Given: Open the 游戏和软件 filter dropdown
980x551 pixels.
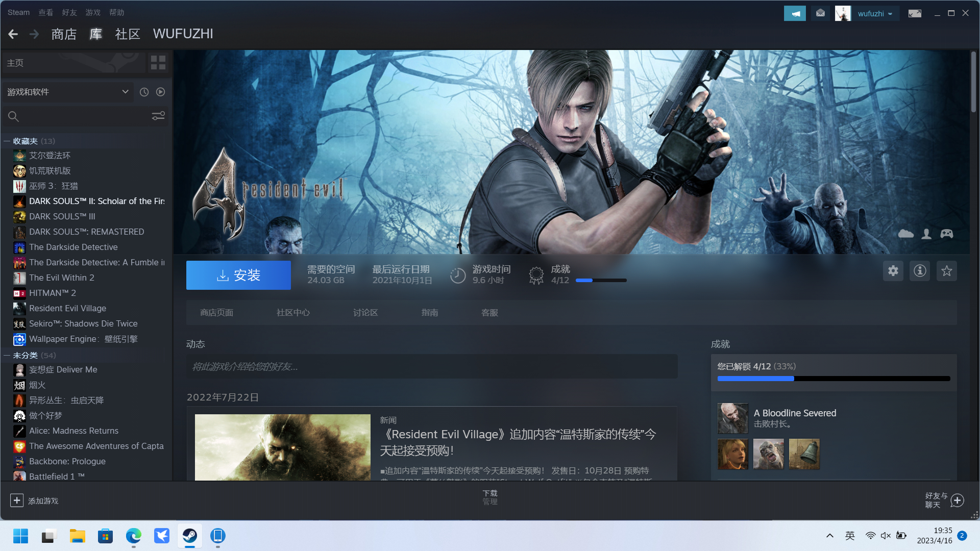Looking at the screenshot, I should click(x=67, y=92).
